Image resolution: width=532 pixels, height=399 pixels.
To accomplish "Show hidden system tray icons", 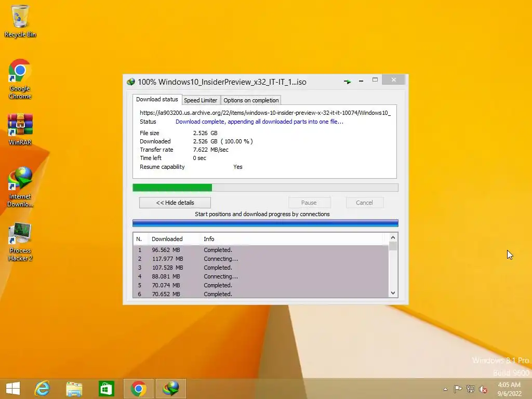I will tap(445, 389).
